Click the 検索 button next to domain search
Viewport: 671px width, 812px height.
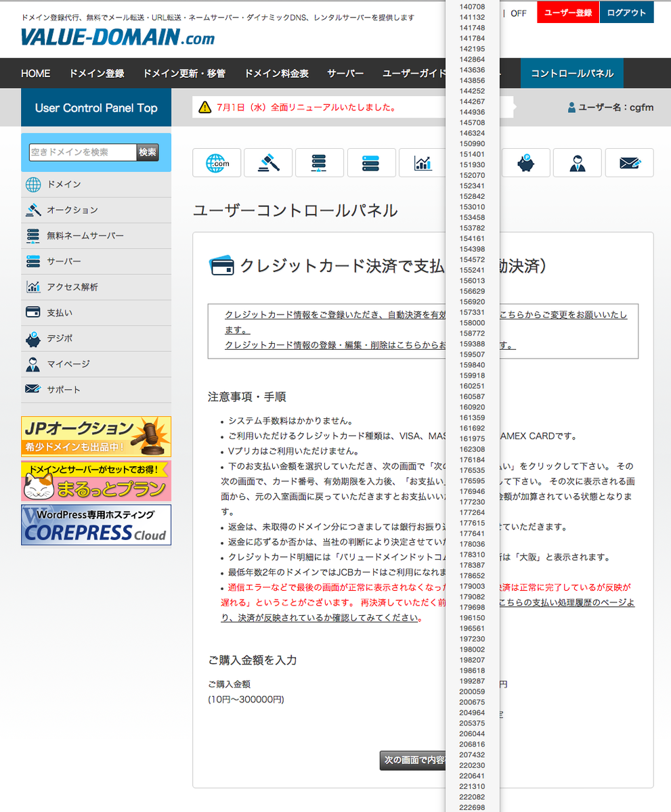click(148, 152)
